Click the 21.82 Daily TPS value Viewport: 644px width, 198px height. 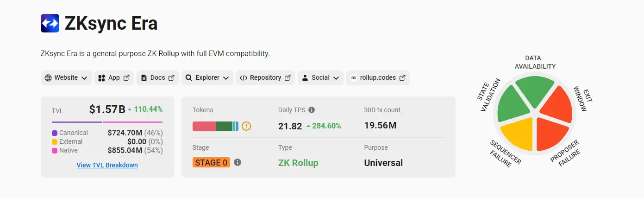pyautogui.click(x=290, y=126)
